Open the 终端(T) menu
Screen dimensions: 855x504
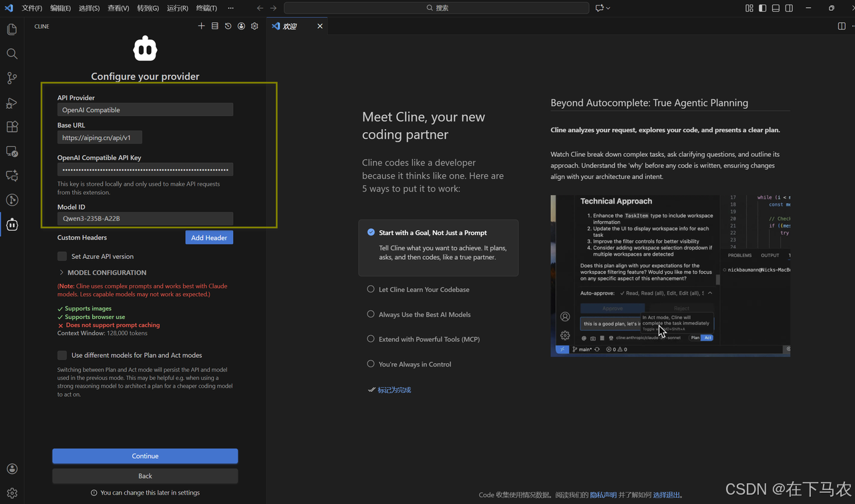point(207,8)
